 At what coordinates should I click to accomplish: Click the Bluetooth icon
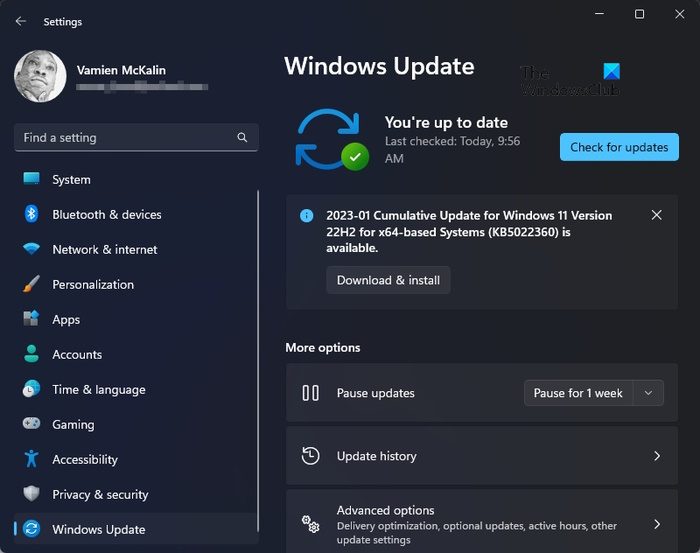[31, 214]
